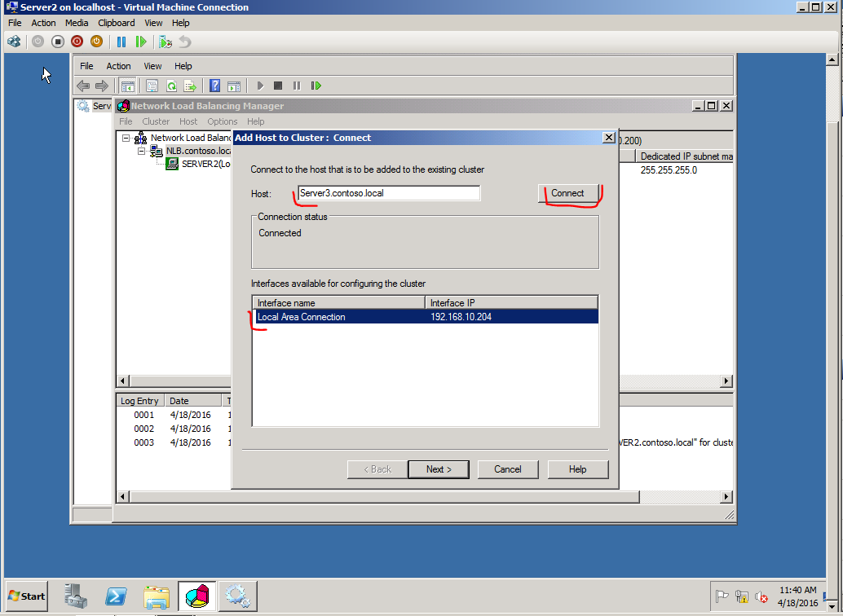Click the Connect button
This screenshot has height=616, width=843.
click(x=567, y=193)
